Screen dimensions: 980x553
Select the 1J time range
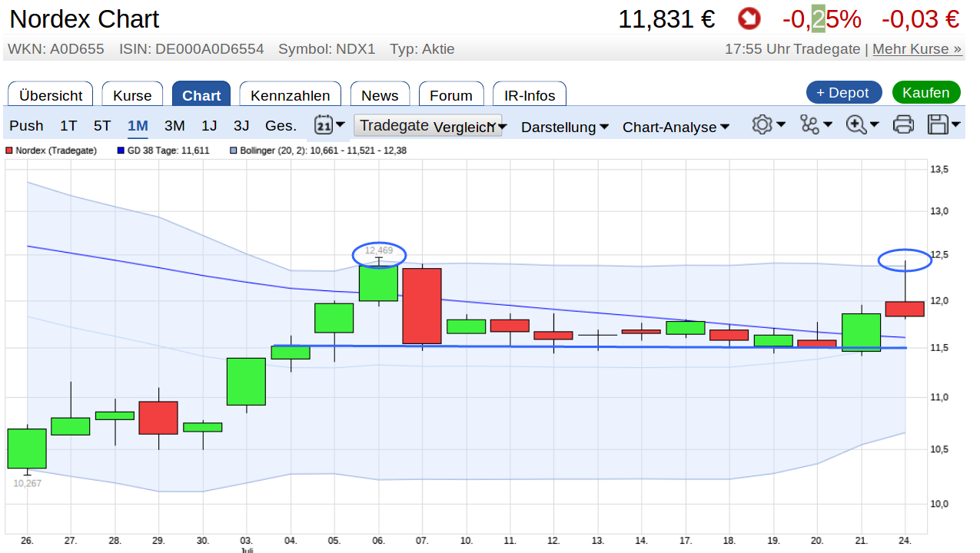[x=209, y=125]
